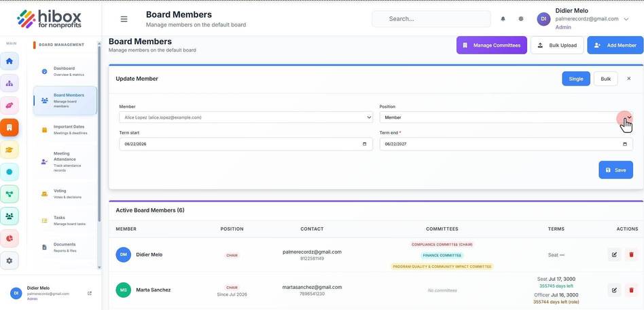Screen dimensions: 644x310
Task: Open the calendar picker in Term end
Action: click(x=625, y=144)
